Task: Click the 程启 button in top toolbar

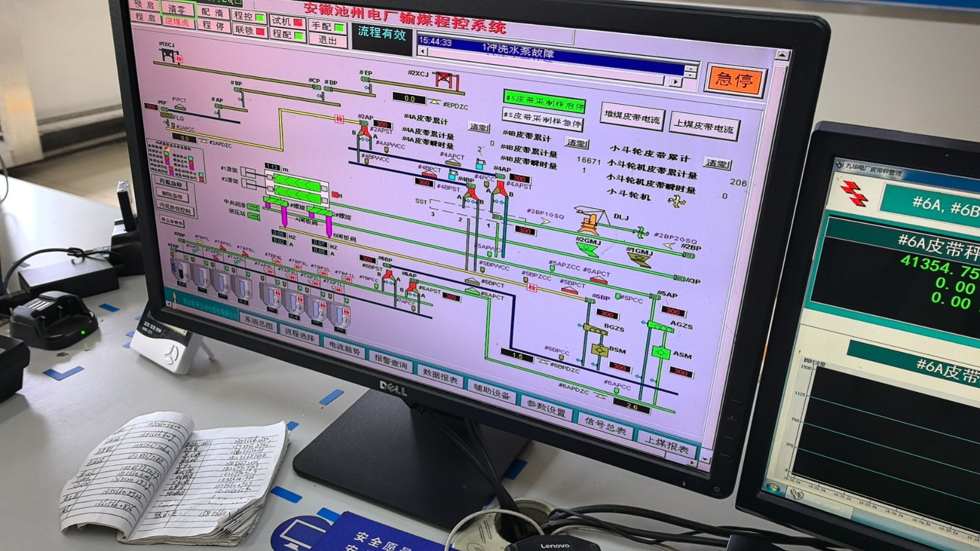Action: point(146,17)
